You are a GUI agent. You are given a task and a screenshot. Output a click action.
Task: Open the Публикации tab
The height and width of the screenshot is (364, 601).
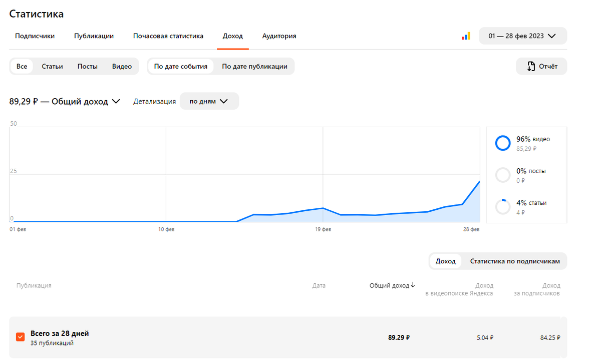(x=94, y=36)
